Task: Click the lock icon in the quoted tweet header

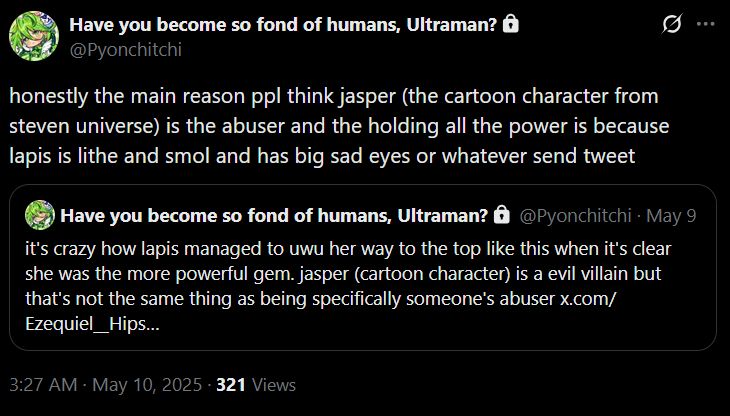Action: point(501,215)
